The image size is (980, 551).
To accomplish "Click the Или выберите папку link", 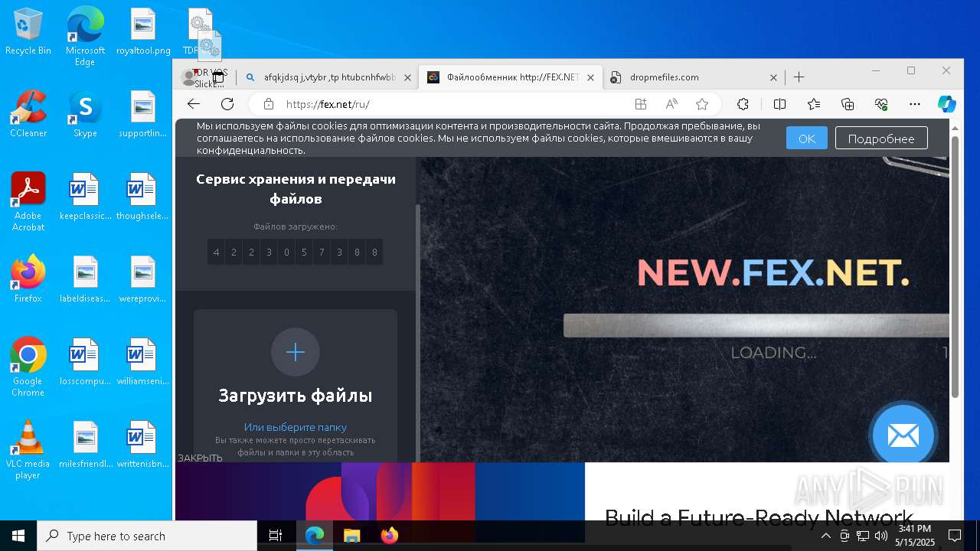I will point(296,427).
